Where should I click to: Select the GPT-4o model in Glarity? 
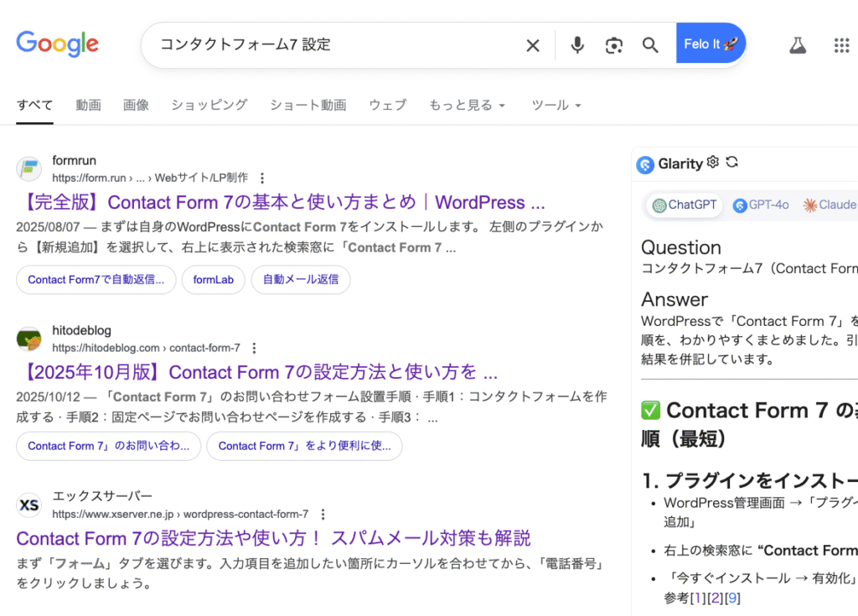pos(761,205)
